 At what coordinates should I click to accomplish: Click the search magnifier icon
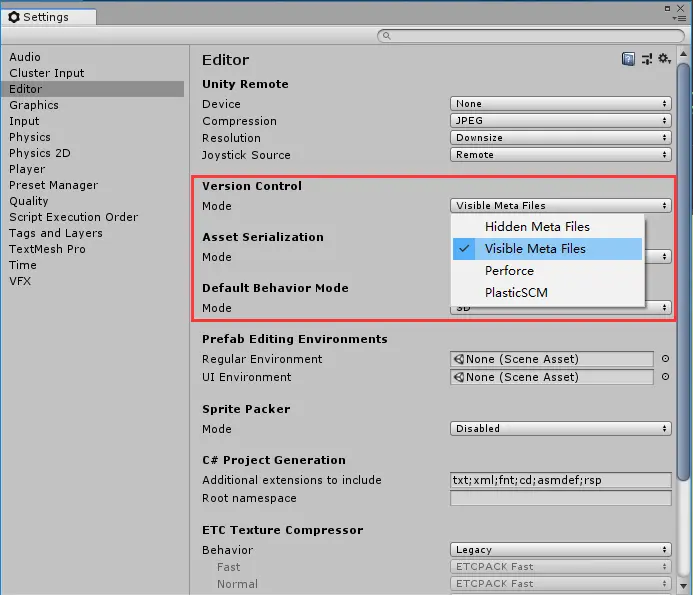tap(386, 35)
